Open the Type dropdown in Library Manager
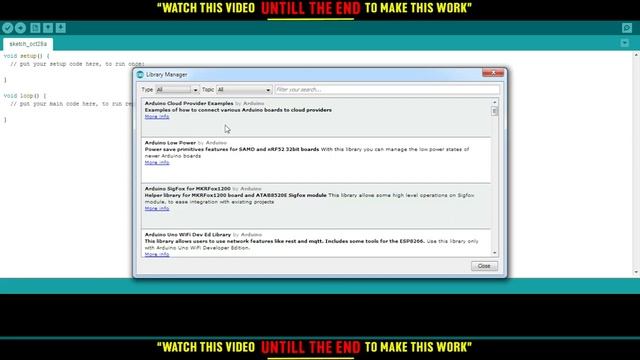 click(177, 90)
